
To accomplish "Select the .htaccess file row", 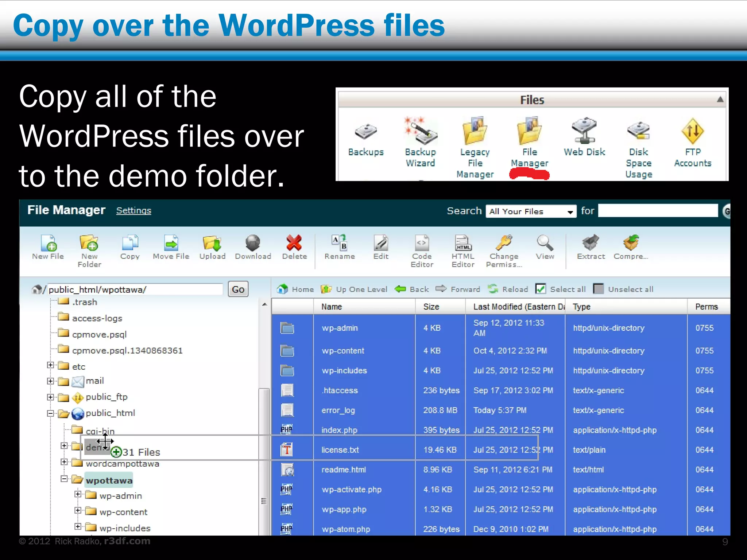I will click(x=501, y=390).
